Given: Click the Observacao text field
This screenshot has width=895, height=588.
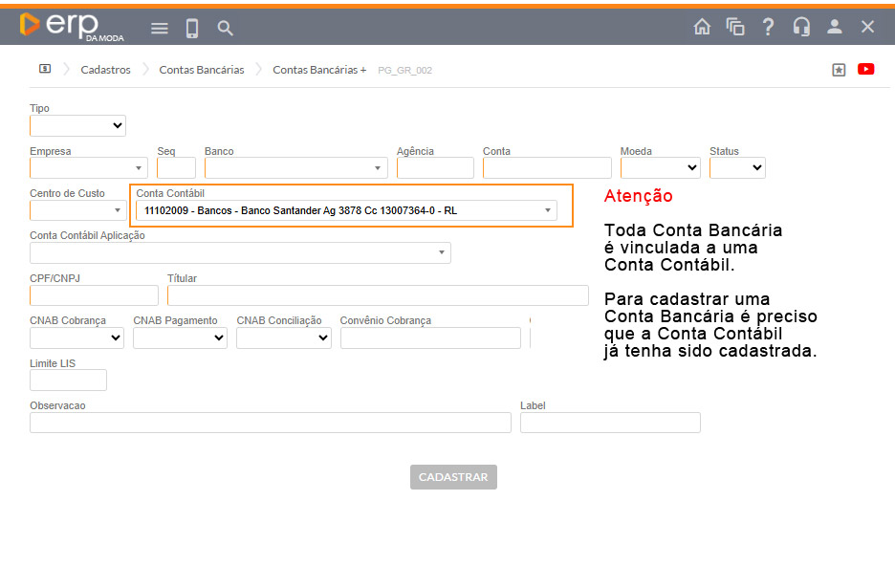Looking at the screenshot, I should (270, 423).
